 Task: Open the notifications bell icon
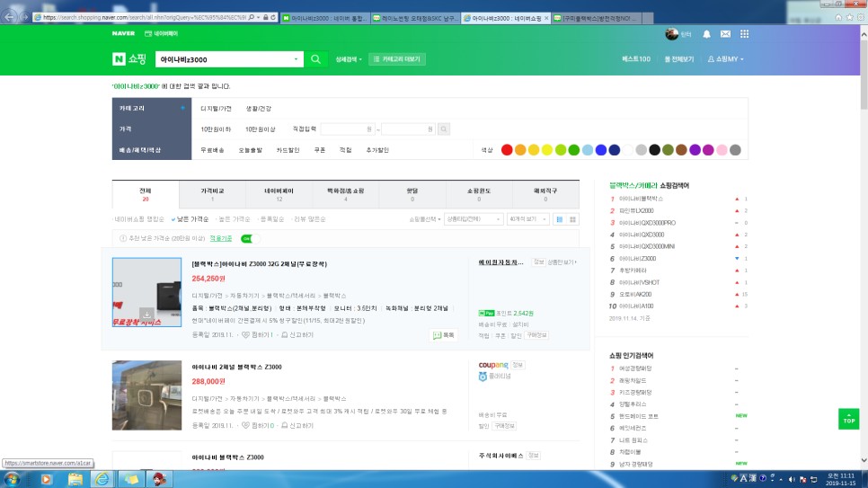706,34
